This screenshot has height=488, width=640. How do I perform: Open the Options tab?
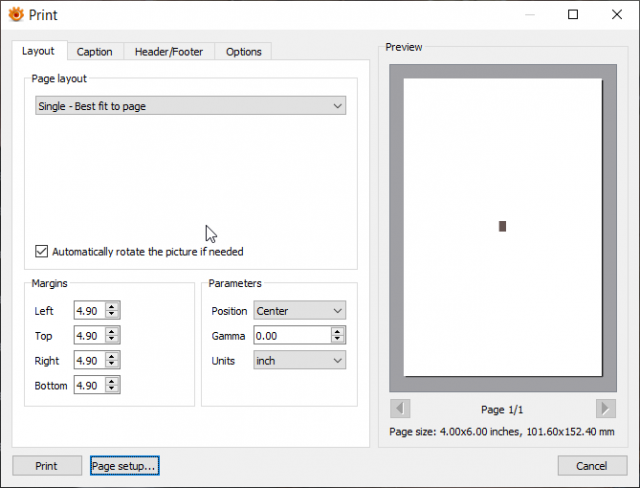(244, 52)
